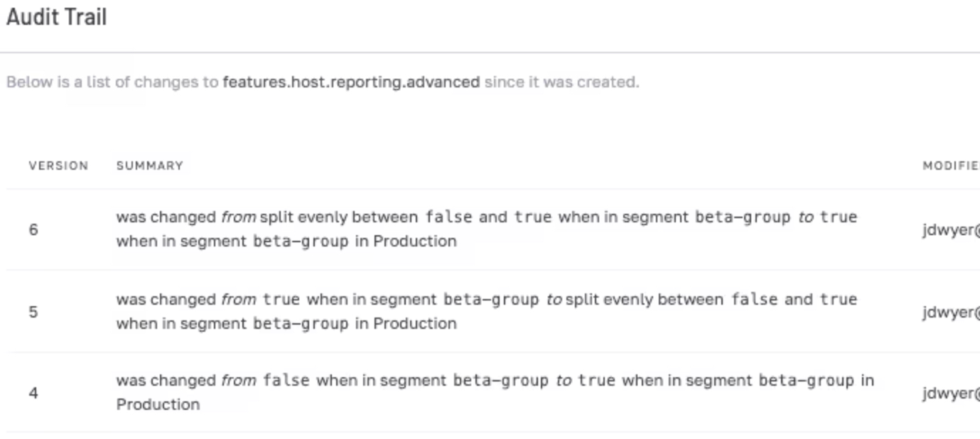Select version 5 number cell

(x=33, y=312)
